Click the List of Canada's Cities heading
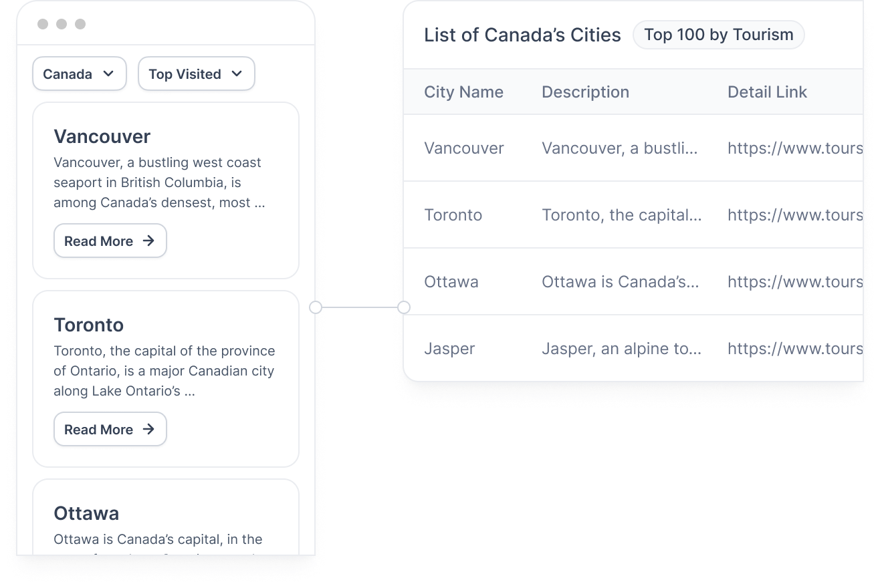880x588 pixels. click(x=522, y=34)
